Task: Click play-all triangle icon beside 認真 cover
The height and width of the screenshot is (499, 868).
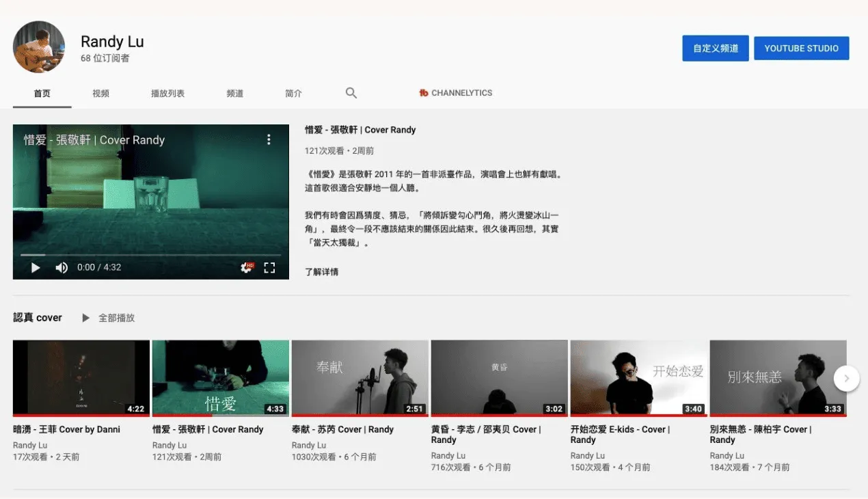Action: click(x=85, y=318)
